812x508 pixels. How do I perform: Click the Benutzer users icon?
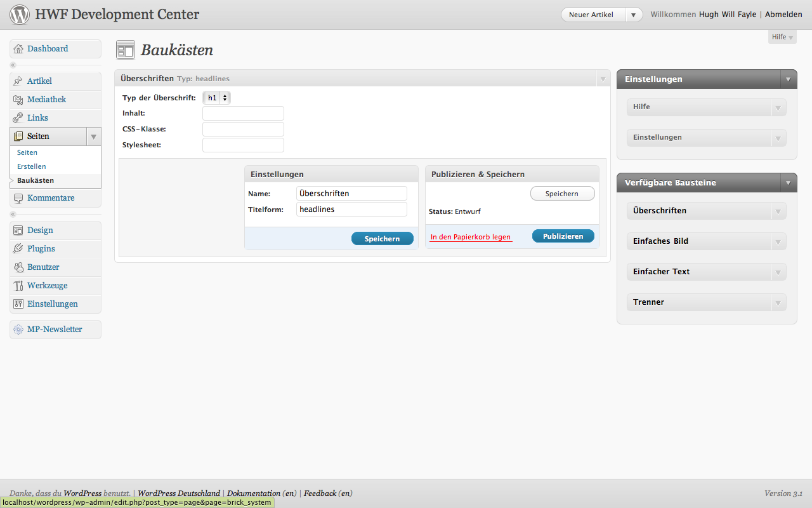[18, 267]
